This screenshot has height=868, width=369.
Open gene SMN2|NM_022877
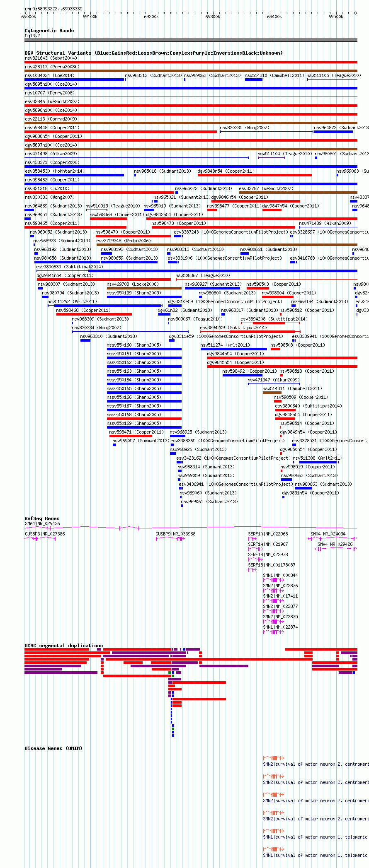click(x=280, y=606)
